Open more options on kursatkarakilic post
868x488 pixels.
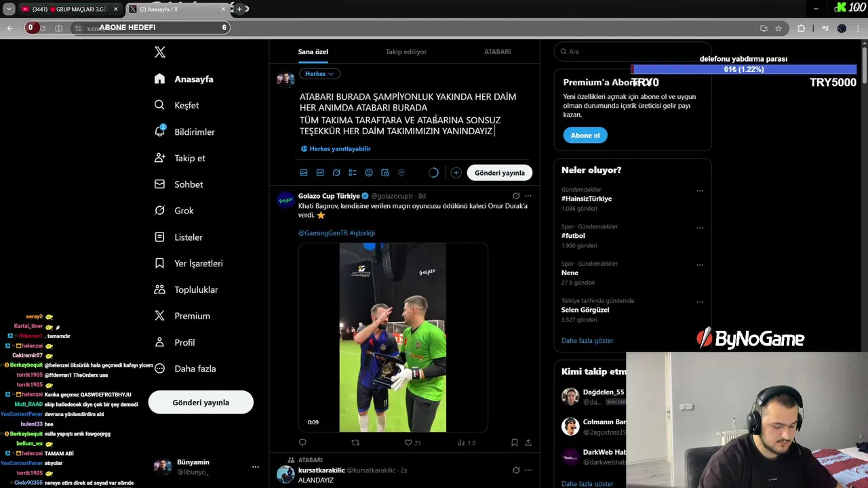tap(528, 470)
